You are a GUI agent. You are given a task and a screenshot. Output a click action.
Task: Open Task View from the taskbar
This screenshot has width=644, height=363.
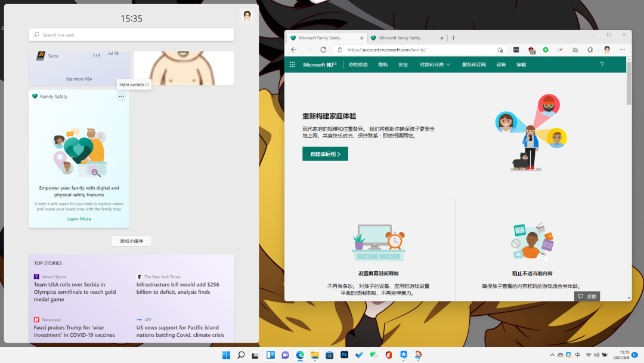[x=255, y=355]
